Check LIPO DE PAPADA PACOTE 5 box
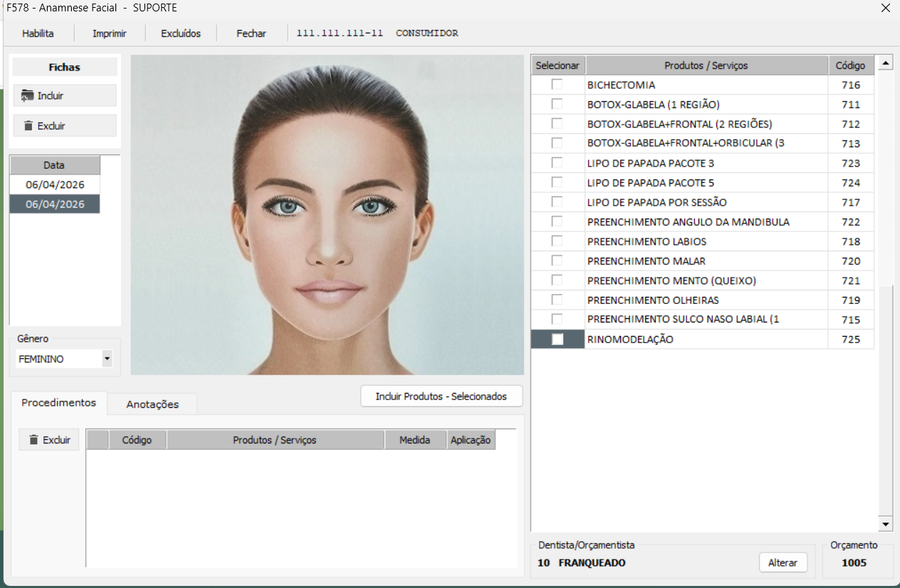This screenshot has width=900, height=588. [x=557, y=182]
